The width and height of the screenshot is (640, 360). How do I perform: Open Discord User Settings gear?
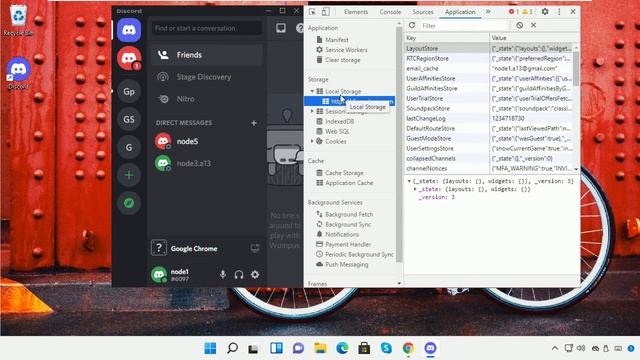pos(255,275)
